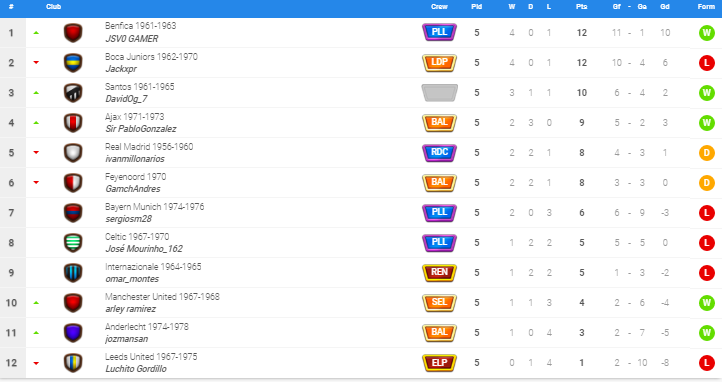Click the ELP crew badge for Leeds
The width and height of the screenshot is (722, 382).
[439, 363]
